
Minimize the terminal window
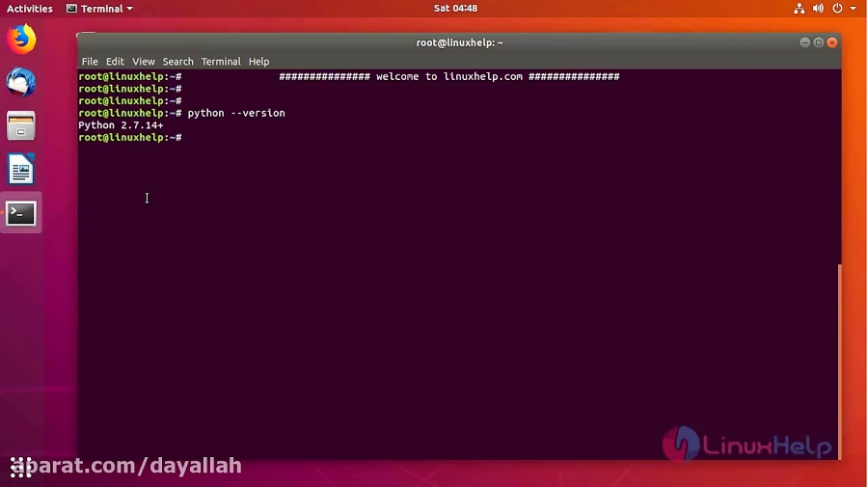pos(805,42)
